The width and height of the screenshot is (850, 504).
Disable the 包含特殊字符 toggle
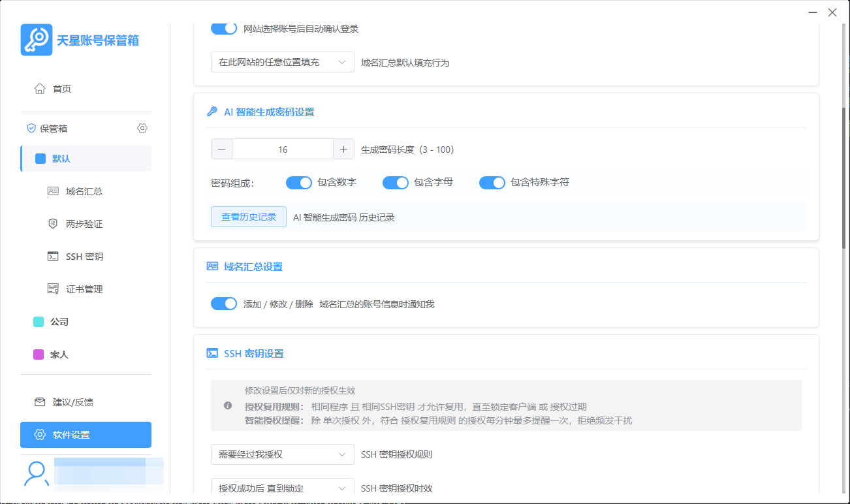tap(492, 183)
